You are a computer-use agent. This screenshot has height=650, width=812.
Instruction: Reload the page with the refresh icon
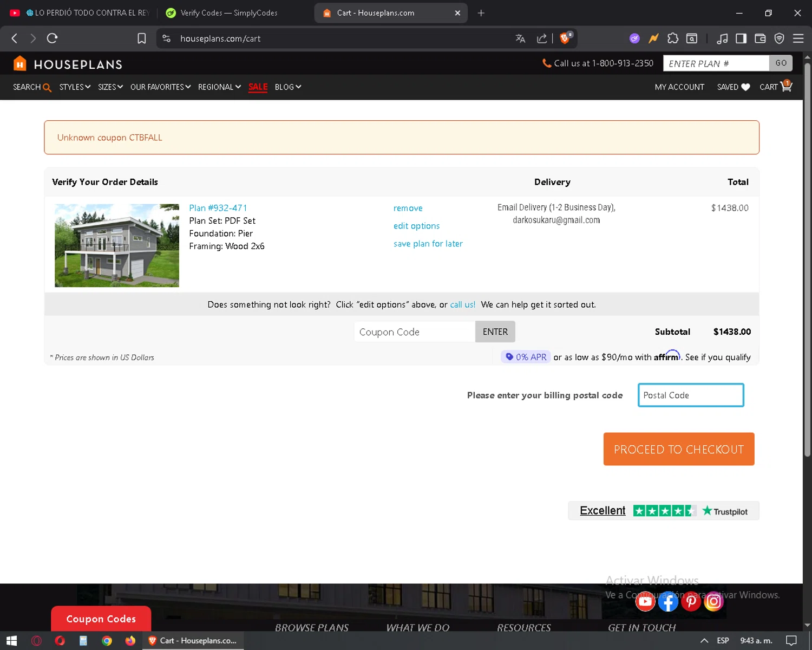click(52, 38)
